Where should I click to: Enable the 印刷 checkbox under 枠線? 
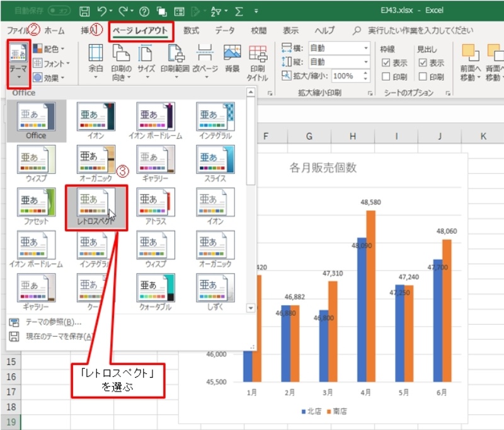(x=386, y=77)
